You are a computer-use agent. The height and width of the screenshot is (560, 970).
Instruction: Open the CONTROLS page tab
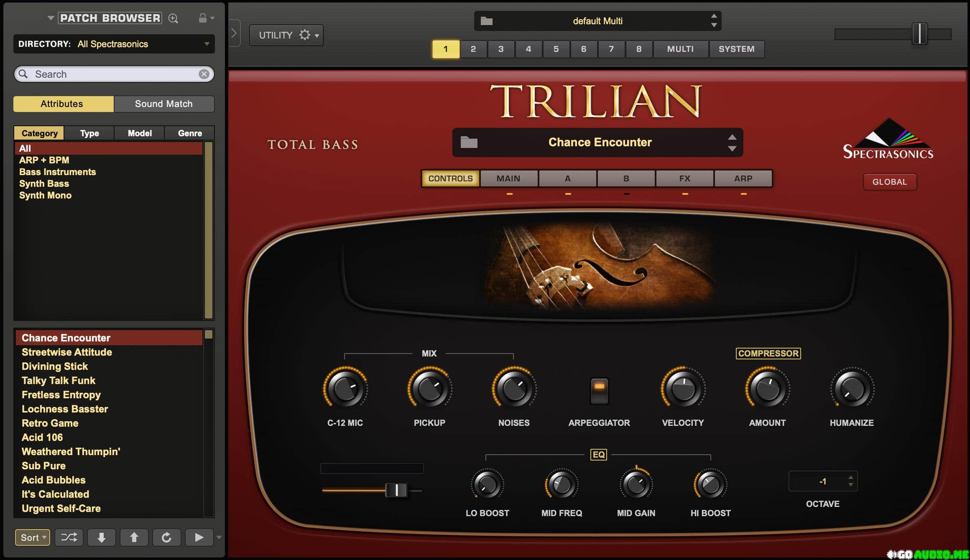[450, 178]
